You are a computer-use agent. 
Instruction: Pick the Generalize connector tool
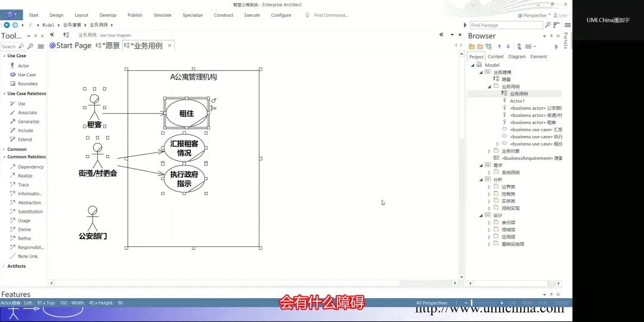[x=24, y=122]
